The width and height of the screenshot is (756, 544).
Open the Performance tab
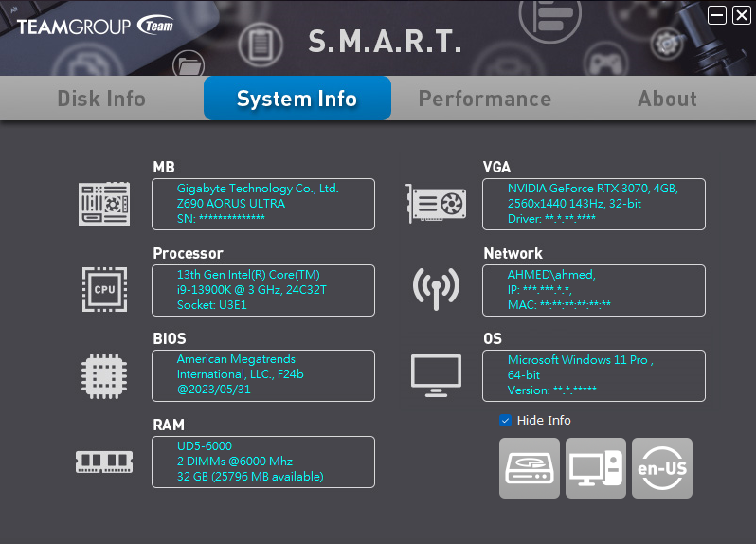[x=484, y=99]
